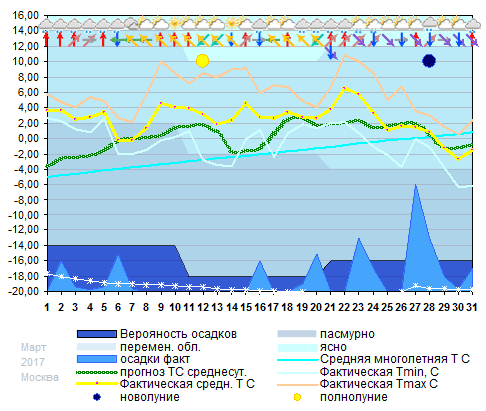Click the red wind arrow above day 1
The image size is (486, 411).
[x=46, y=39]
